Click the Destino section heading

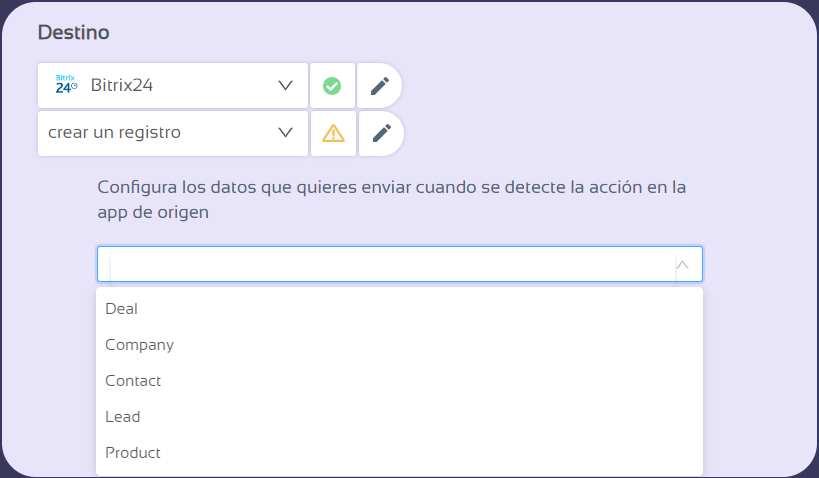[73, 32]
